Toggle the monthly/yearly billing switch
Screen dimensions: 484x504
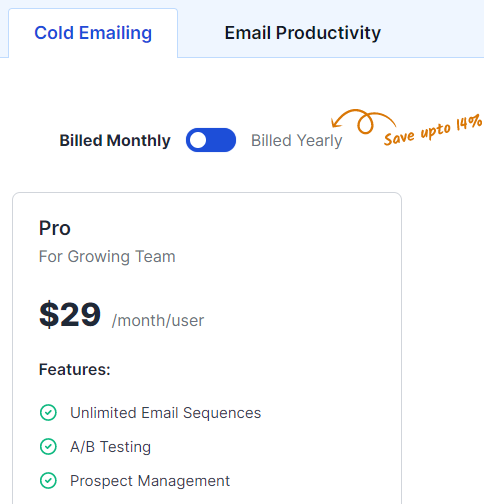click(x=211, y=140)
